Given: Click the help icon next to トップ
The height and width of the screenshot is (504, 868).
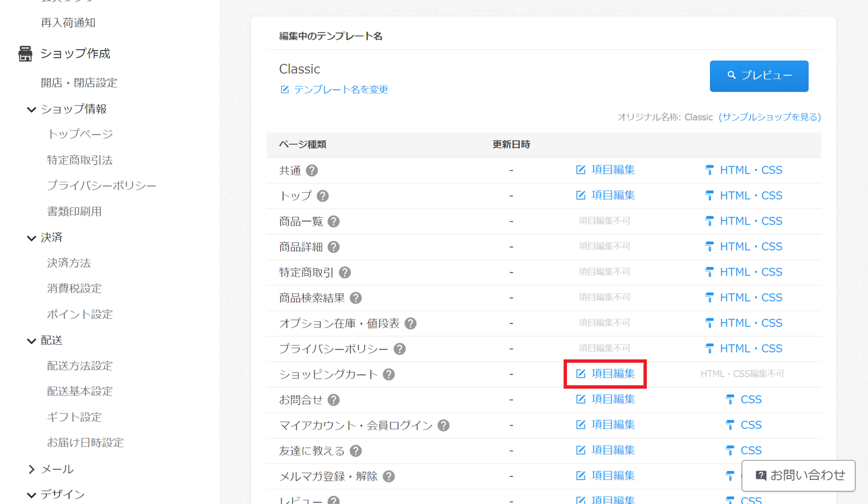Looking at the screenshot, I should 323,196.
